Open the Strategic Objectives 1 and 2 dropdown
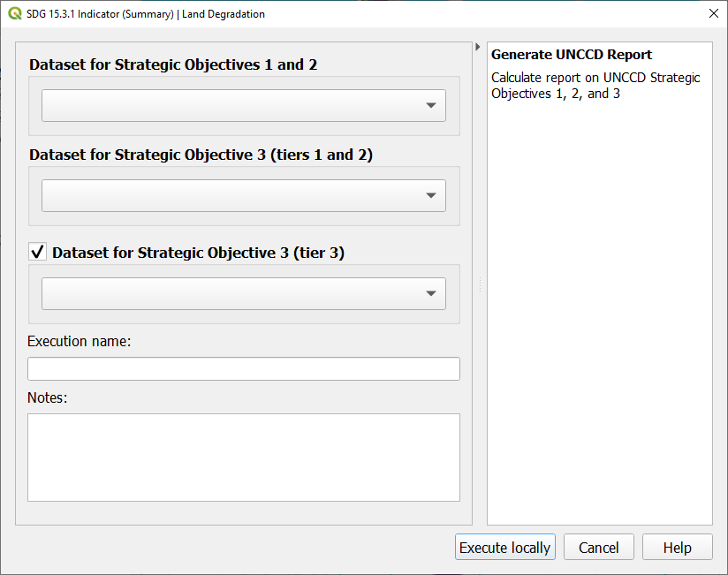Image resolution: width=728 pixels, height=575 pixels. 244,105
